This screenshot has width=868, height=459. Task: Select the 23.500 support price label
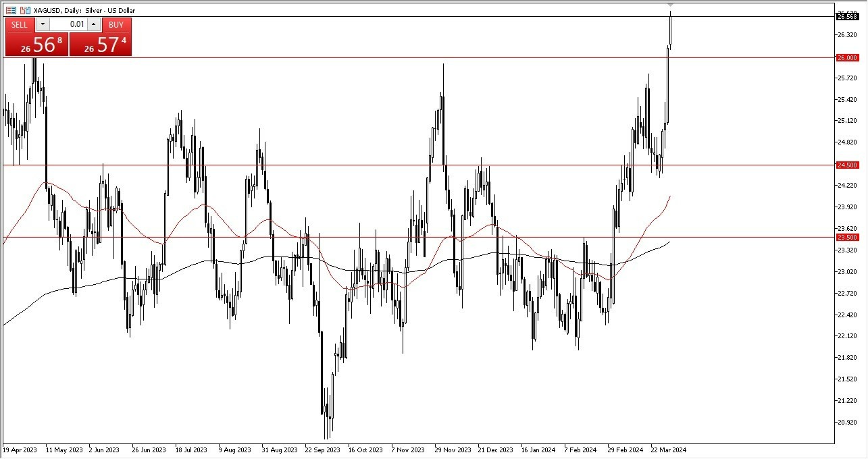[x=846, y=238]
